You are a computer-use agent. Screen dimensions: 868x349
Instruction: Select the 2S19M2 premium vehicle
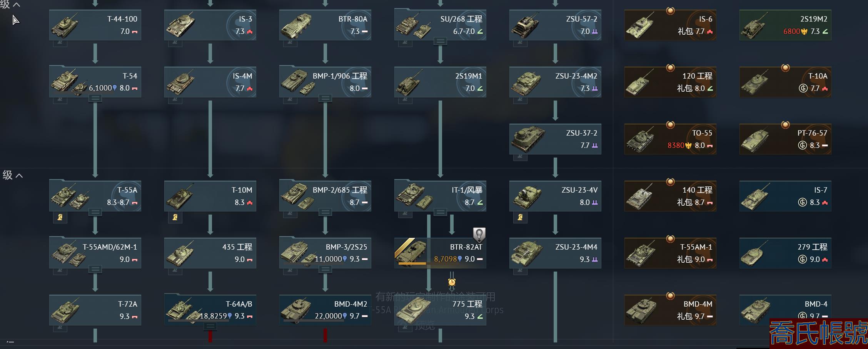click(785, 25)
